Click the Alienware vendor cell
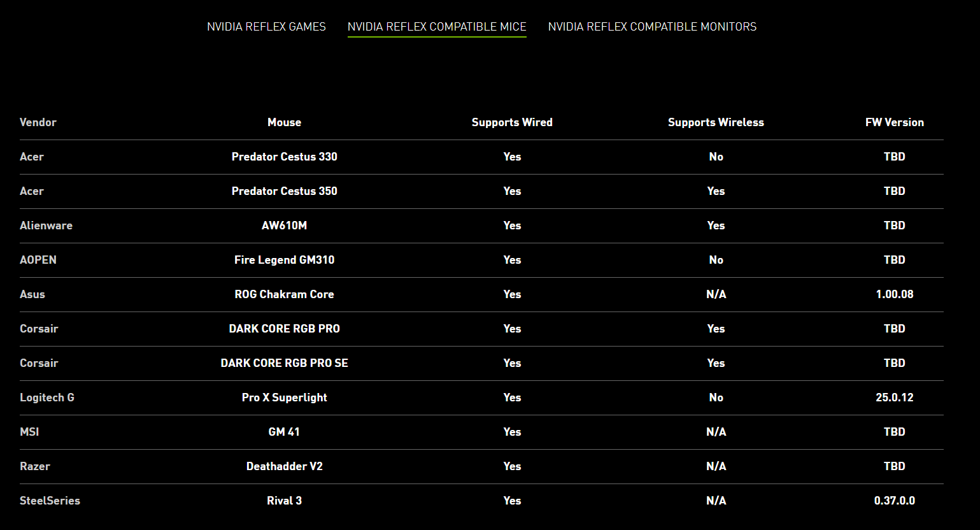Screen dimensions: 980x530 46,226
